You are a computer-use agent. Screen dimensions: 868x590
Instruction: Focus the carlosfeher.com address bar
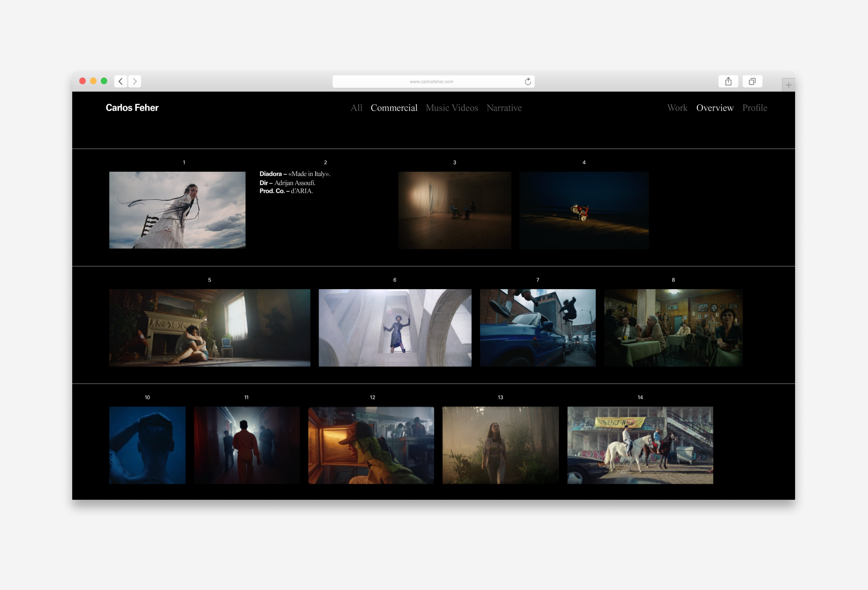(x=431, y=82)
